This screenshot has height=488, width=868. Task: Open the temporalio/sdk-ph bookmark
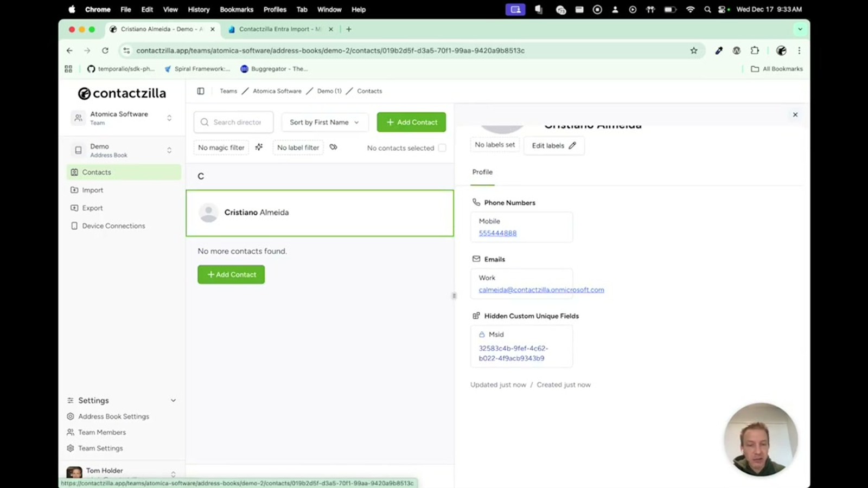tap(121, 69)
